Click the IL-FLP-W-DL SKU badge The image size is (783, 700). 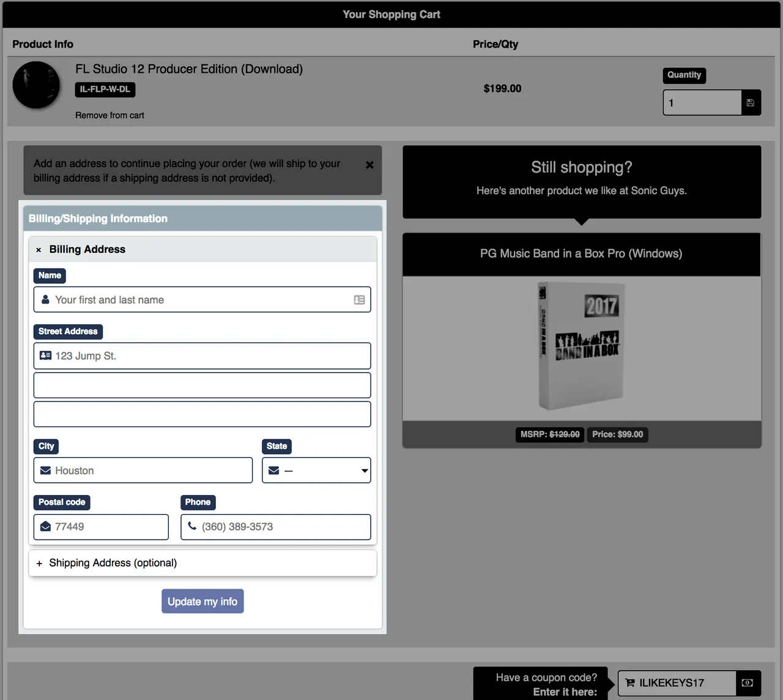point(105,89)
